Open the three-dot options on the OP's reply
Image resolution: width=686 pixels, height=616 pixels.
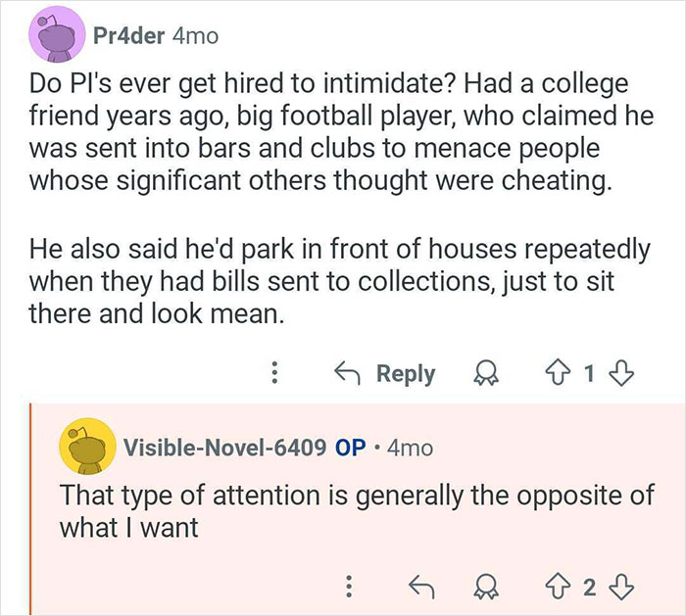click(347, 587)
